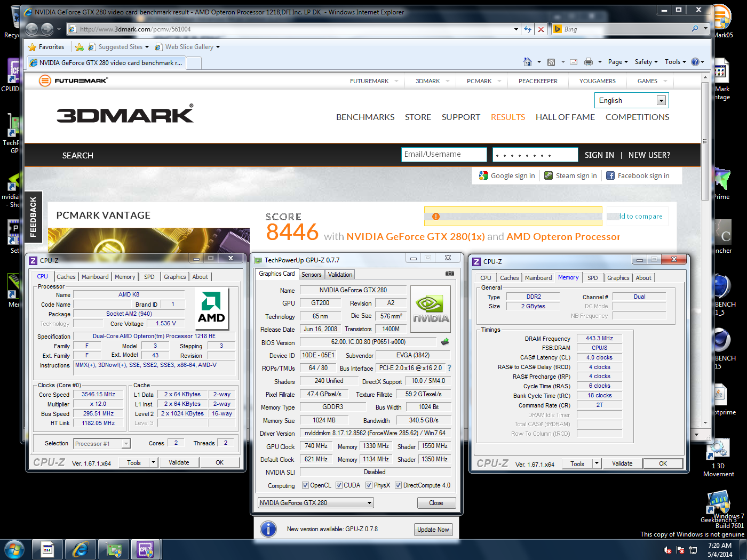Open the IE Page menu dropdown
This screenshot has height=560, width=747.
[x=618, y=62]
